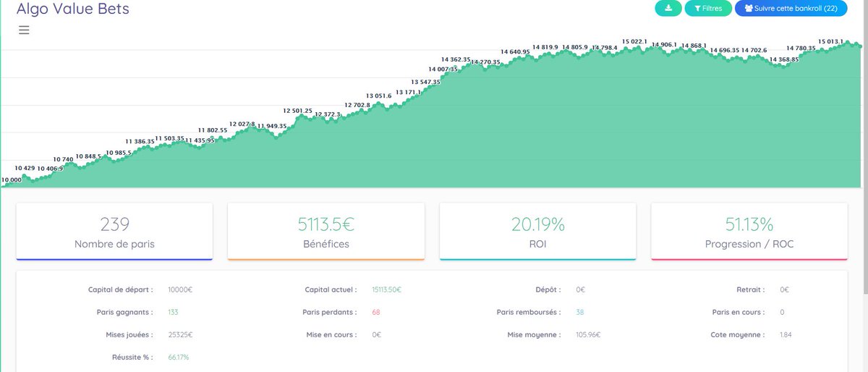The height and width of the screenshot is (372, 868).
Task: Click the Paris remboursés value 38
Action: tap(580, 312)
